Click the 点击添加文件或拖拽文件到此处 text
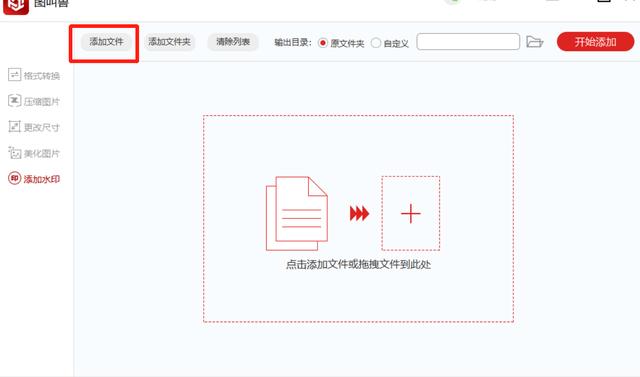 click(x=358, y=264)
